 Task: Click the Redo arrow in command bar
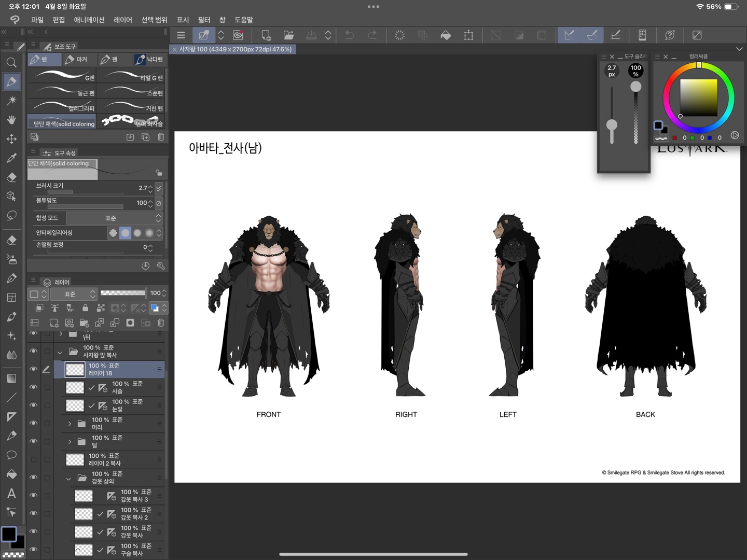[372, 35]
